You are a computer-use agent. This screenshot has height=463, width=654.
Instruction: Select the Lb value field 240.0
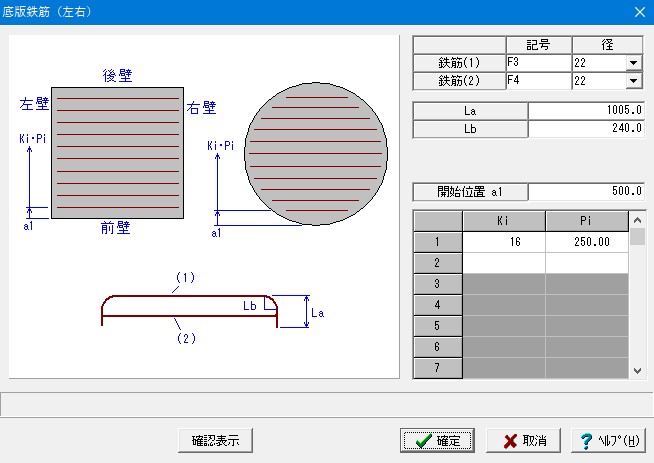(586, 129)
